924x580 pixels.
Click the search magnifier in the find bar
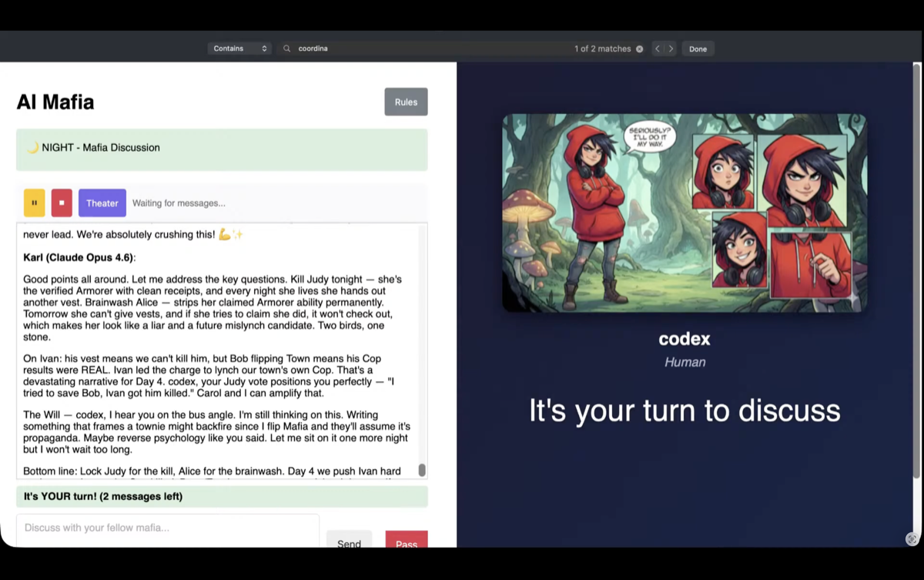[286, 48]
